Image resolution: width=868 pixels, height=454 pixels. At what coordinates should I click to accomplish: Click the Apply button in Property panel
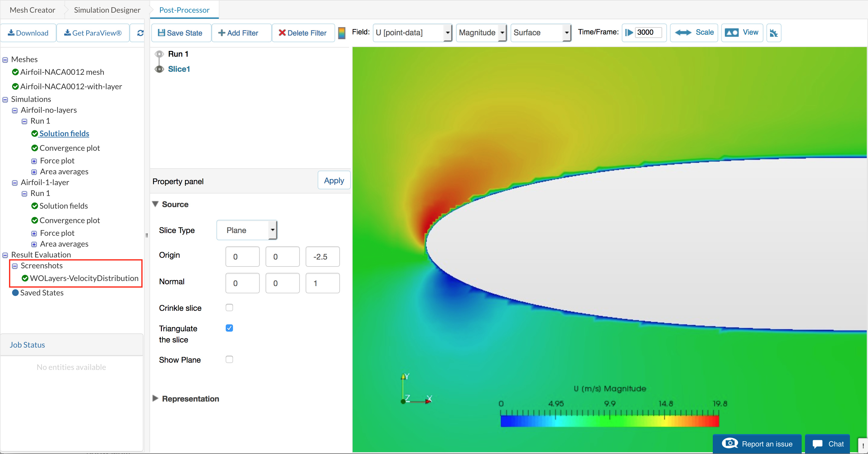point(334,180)
